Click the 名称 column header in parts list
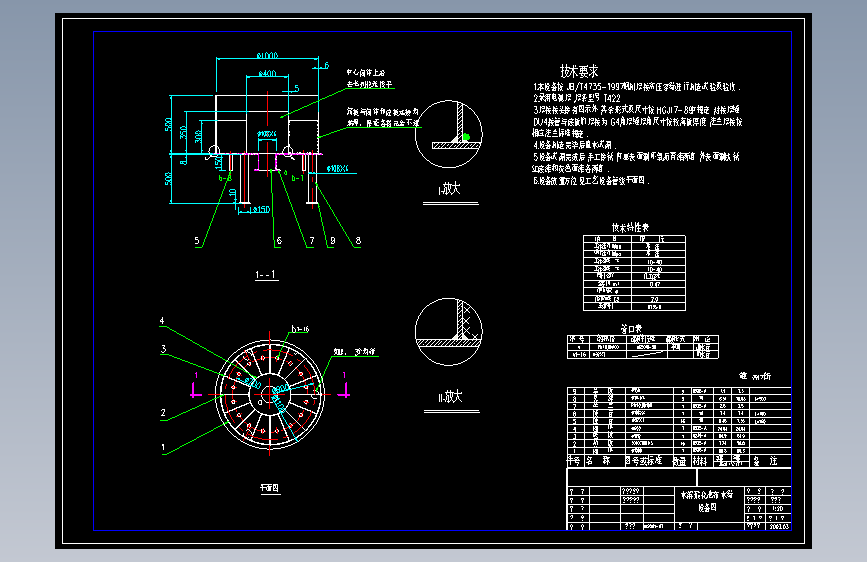 pyautogui.click(x=598, y=461)
